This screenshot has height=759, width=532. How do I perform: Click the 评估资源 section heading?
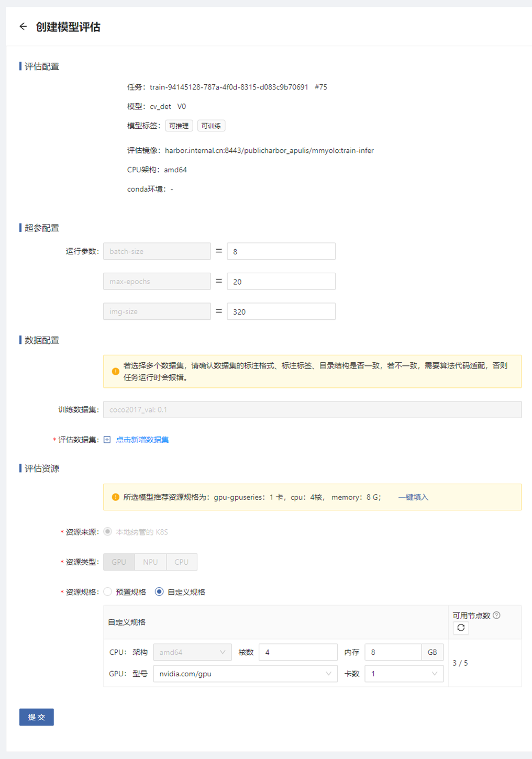click(42, 468)
